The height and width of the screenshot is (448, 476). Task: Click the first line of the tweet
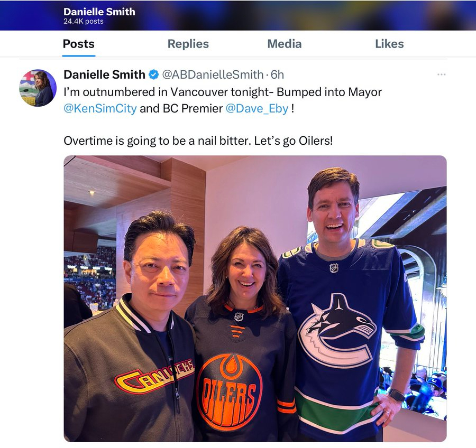point(223,92)
